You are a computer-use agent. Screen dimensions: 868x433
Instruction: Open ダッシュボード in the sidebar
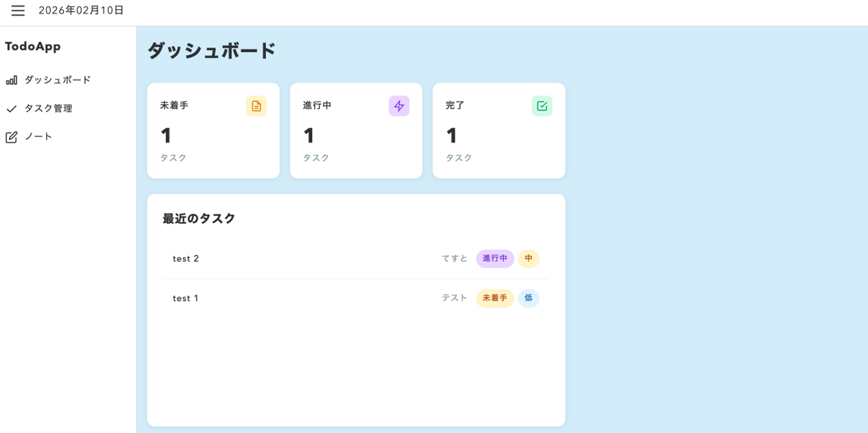click(x=57, y=80)
